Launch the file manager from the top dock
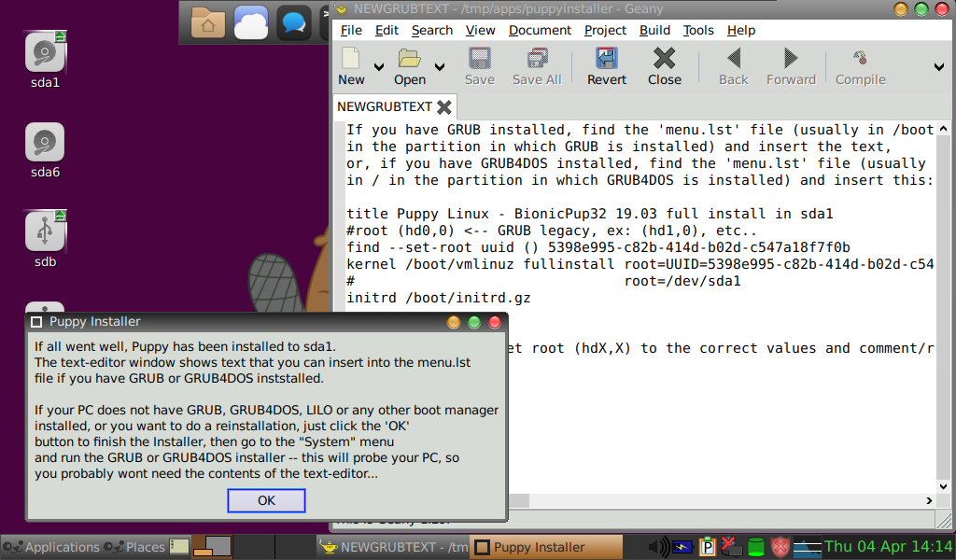The image size is (956, 560). (207, 22)
